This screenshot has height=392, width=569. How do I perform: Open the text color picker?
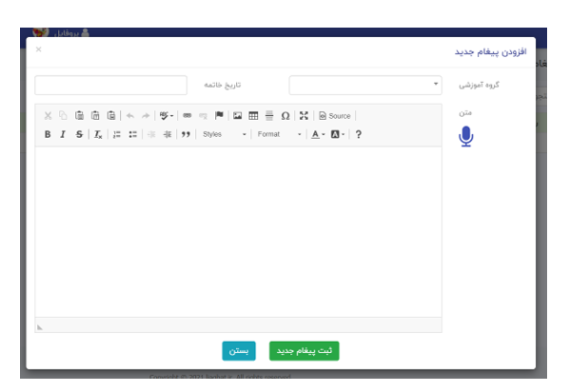point(318,134)
